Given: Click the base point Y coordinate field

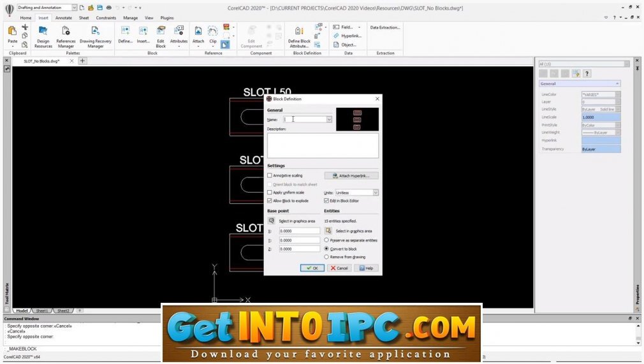Looking at the screenshot, I should click(x=300, y=240).
